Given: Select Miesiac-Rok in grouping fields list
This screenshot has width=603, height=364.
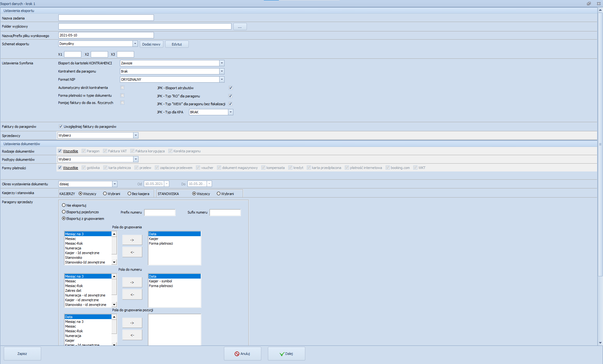Looking at the screenshot, I should [x=74, y=243].
